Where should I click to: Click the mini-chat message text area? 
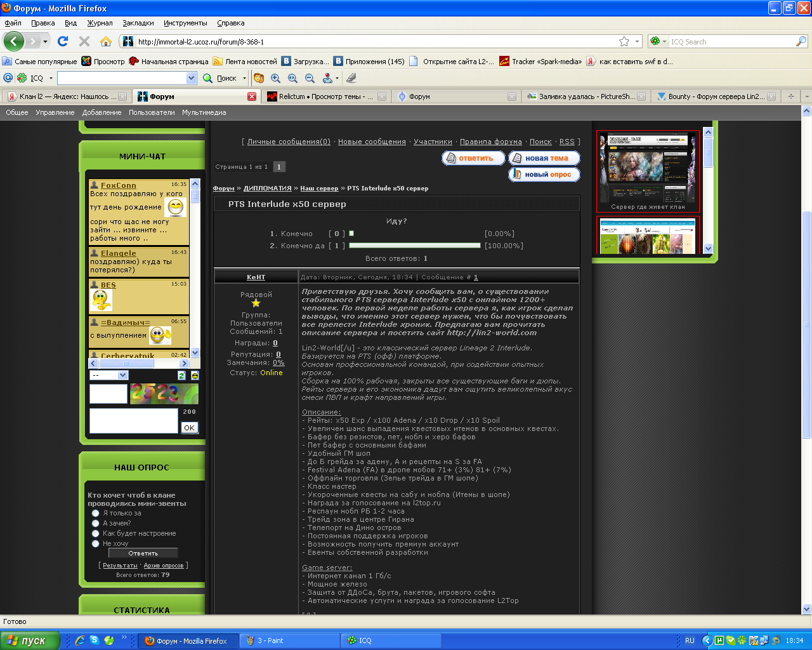[x=134, y=421]
